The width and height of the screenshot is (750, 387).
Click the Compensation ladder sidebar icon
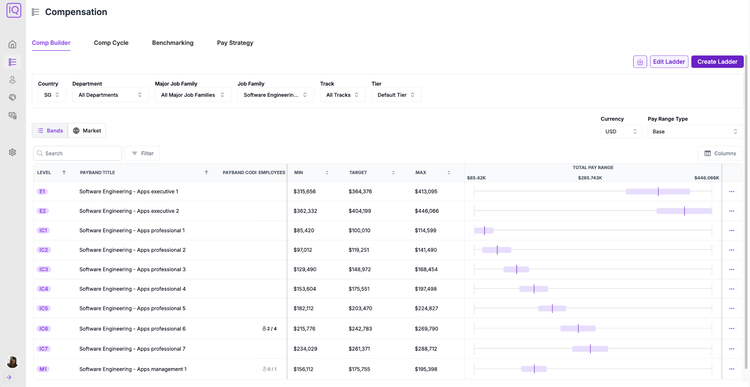(x=12, y=62)
